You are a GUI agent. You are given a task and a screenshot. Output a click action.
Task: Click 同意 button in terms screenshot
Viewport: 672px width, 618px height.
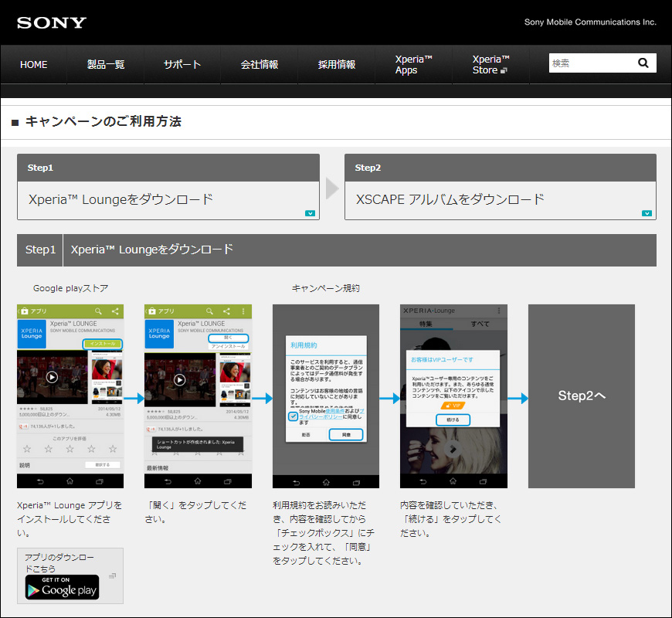(x=346, y=435)
